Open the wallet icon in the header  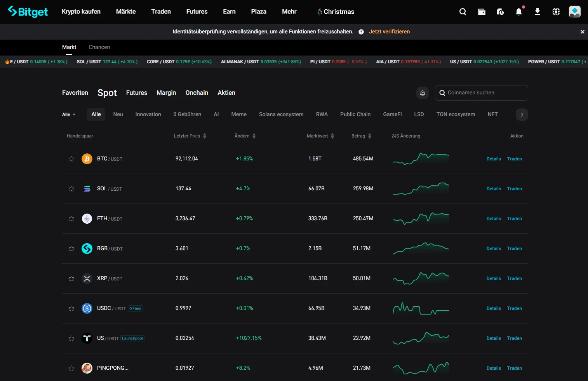tap(482, 12)
